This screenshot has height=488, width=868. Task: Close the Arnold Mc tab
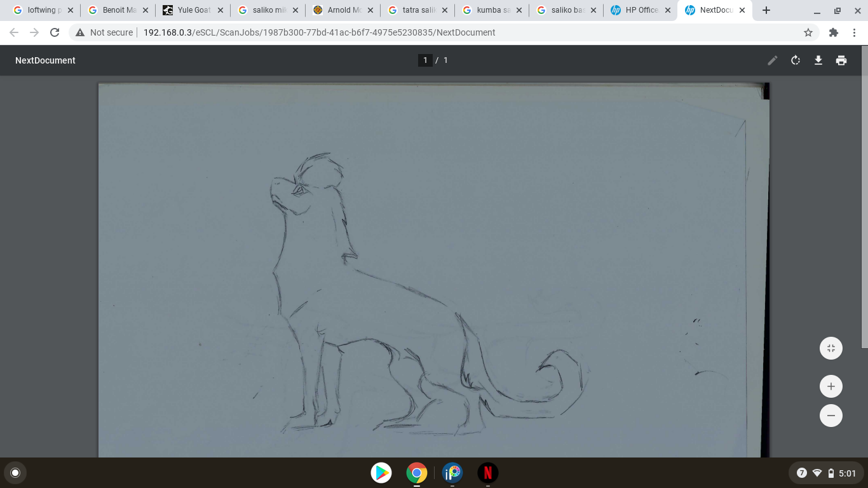click(370, 10)
